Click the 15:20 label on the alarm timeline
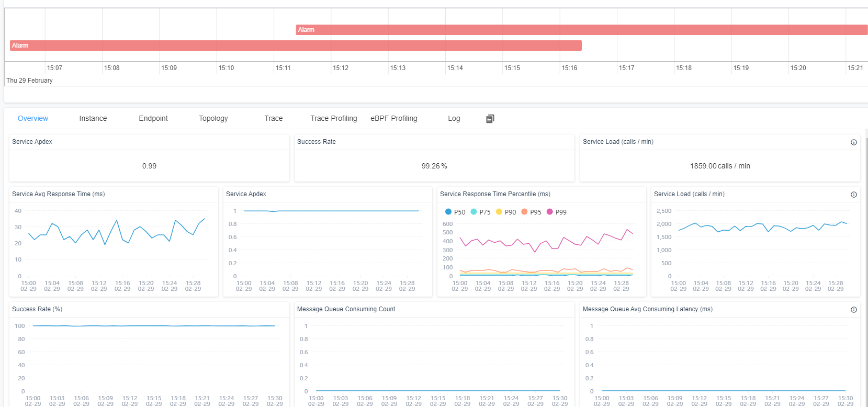The height and width of the screenshot is (407, 868). coord(798,68)
